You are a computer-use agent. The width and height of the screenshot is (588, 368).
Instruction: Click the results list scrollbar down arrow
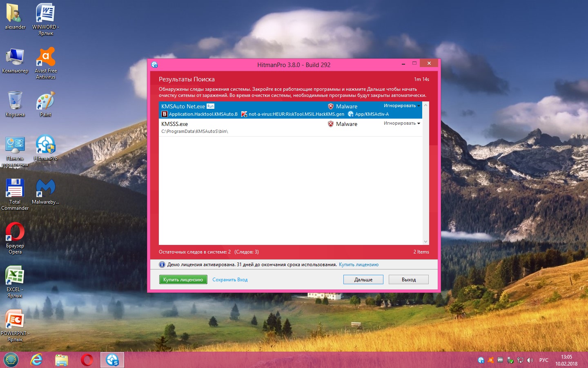point(426,242)
